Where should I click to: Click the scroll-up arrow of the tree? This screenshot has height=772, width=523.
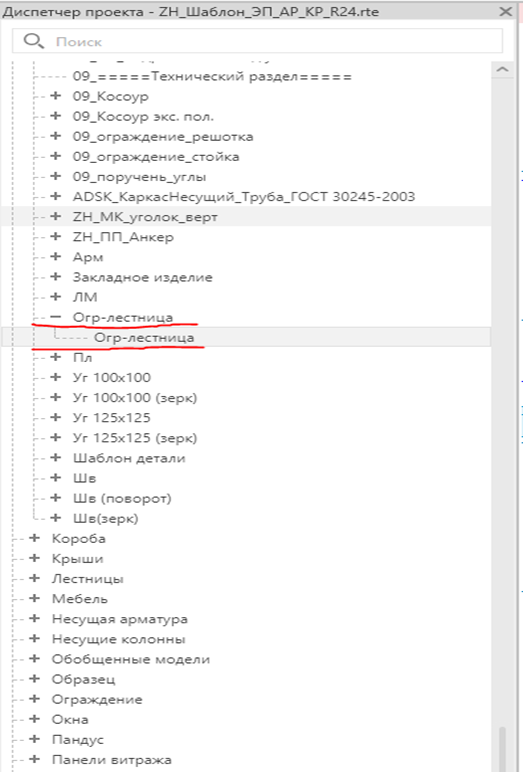click(x=502, y=69)
